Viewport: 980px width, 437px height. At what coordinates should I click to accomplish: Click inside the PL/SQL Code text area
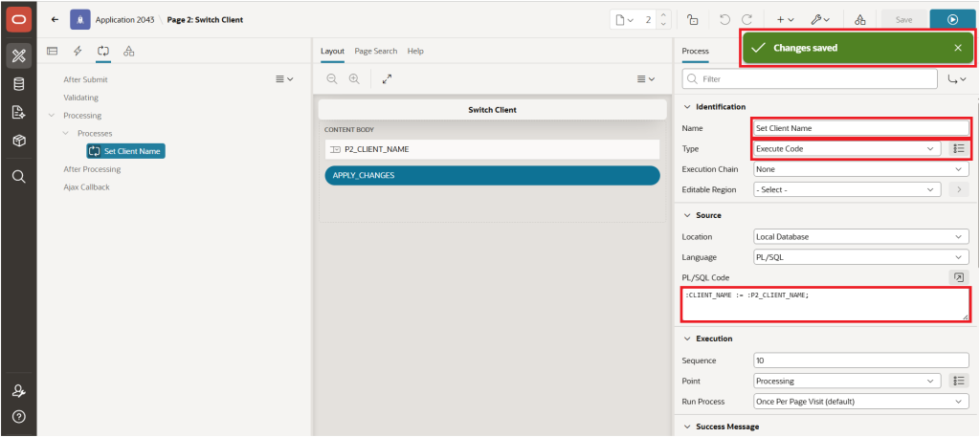tap(826, 305)
